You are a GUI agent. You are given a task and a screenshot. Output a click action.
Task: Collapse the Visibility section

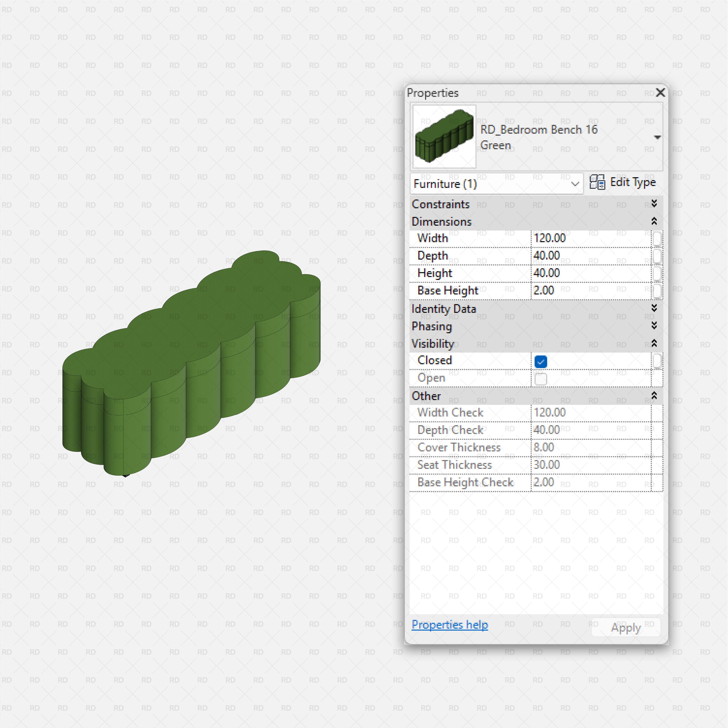(654, 343)
